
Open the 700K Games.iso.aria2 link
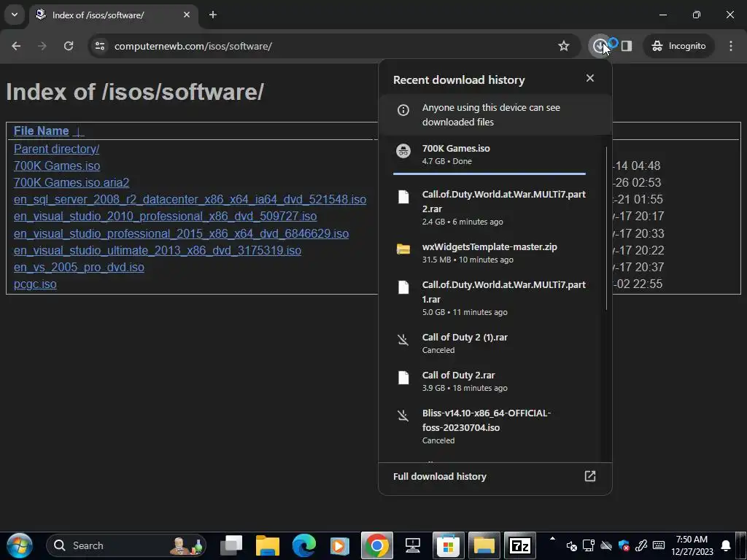[71, 182]
